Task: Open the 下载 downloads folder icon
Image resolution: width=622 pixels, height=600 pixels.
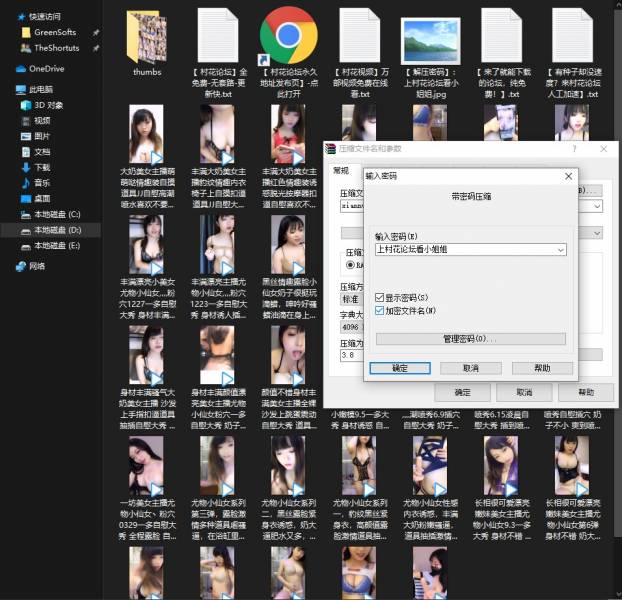Action: point(26,167)
